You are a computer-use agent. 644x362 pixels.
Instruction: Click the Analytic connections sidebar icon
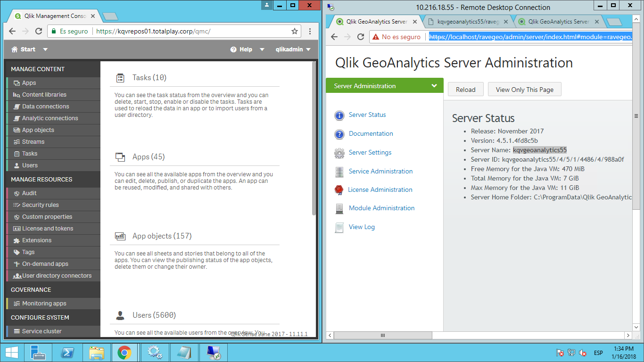pos(17,118)
